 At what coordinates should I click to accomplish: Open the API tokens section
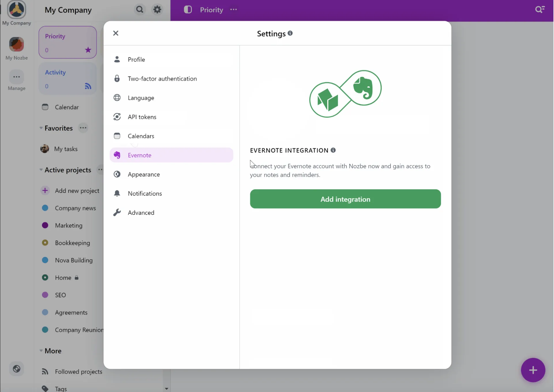[171, 117]
